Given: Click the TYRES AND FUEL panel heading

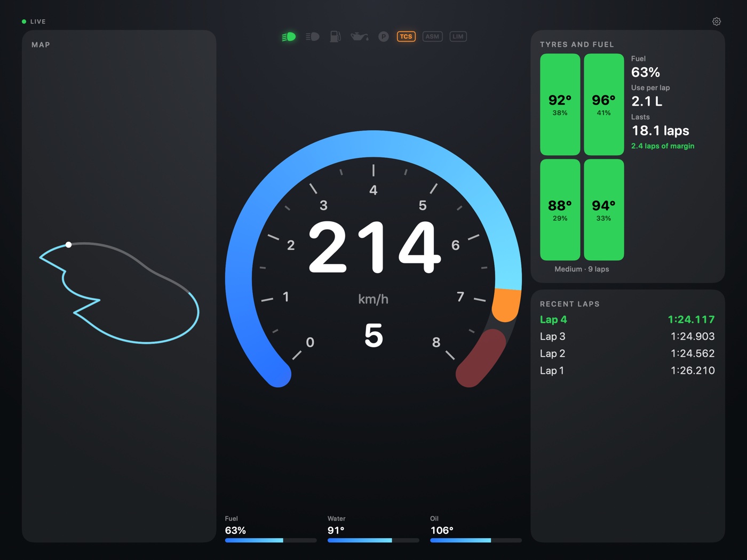Looking at the screenshot, I should pos(577,45).
